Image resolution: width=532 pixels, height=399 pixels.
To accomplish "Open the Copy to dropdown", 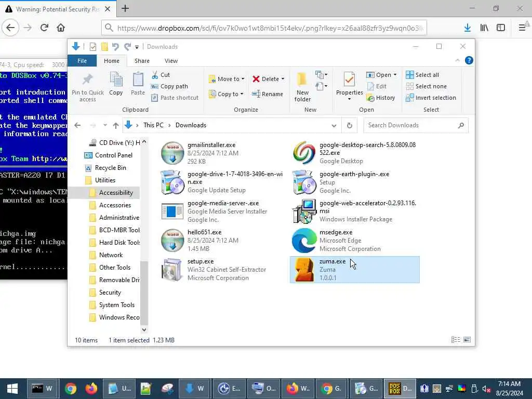I will (226, 94).
